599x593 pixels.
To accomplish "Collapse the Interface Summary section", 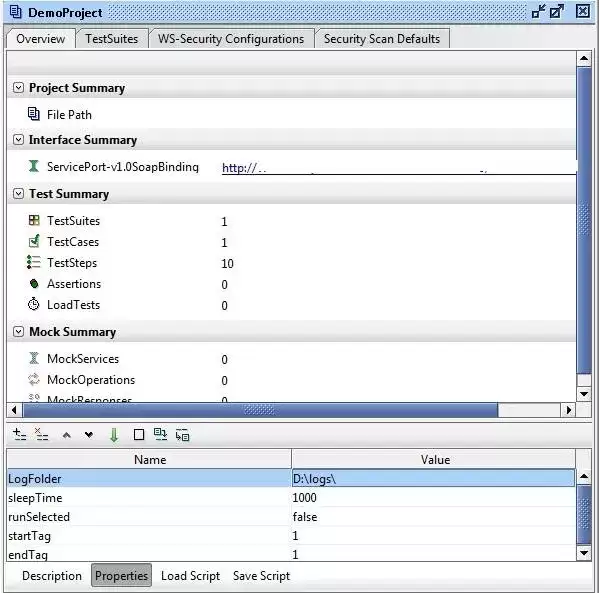I will (x=18, y=140).
